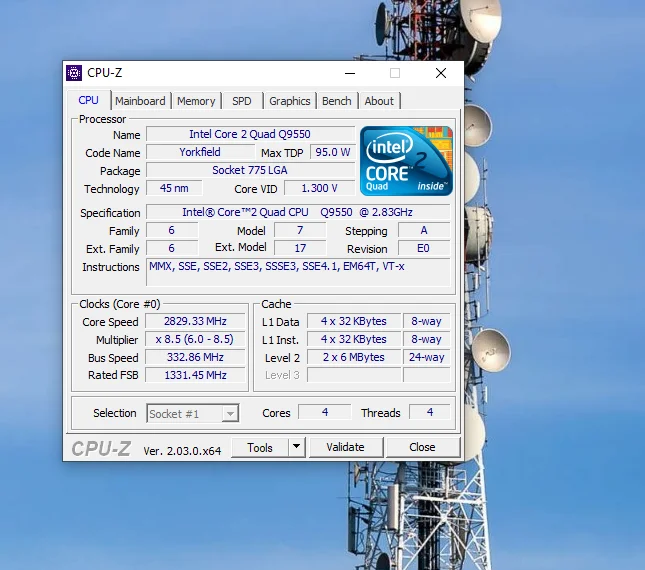Click the Core VID value 1.300 V
Viewport: 645px width, 570px height.
pyautogui.click(x=320, y=188)
